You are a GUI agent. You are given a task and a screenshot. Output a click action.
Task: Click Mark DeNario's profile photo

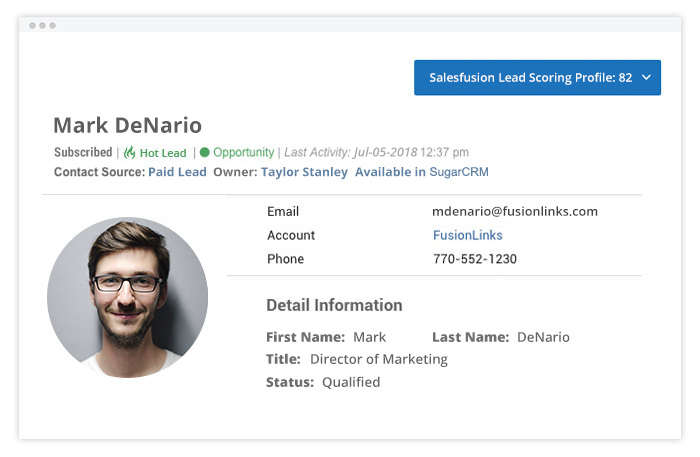click(x=128, y=297)
